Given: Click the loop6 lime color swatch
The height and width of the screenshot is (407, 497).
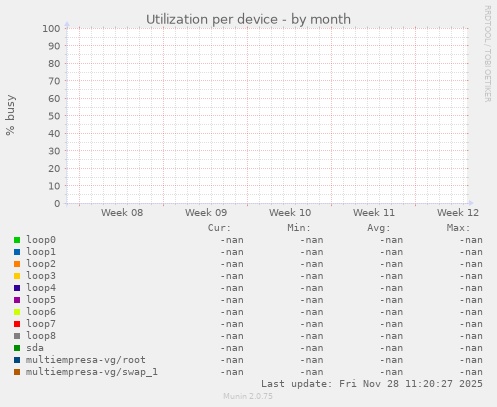Looking at the screenshot, I should [x=17, y=312].
